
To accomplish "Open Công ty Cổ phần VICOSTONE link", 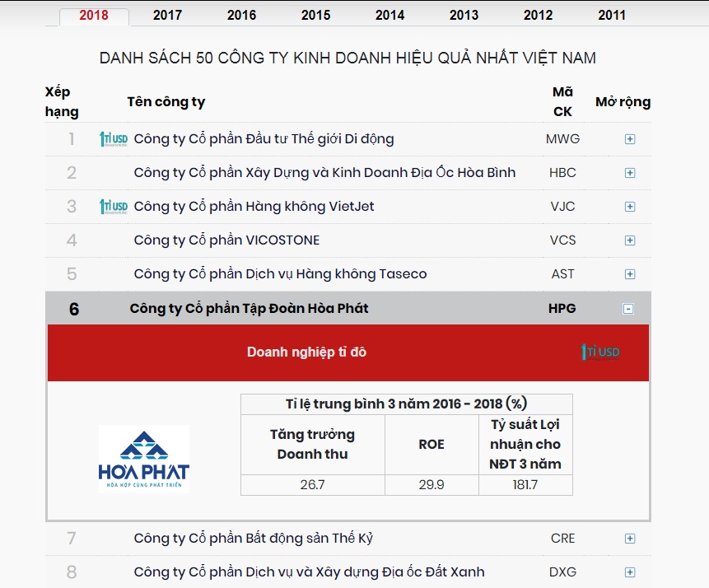I will click(226, 240).
